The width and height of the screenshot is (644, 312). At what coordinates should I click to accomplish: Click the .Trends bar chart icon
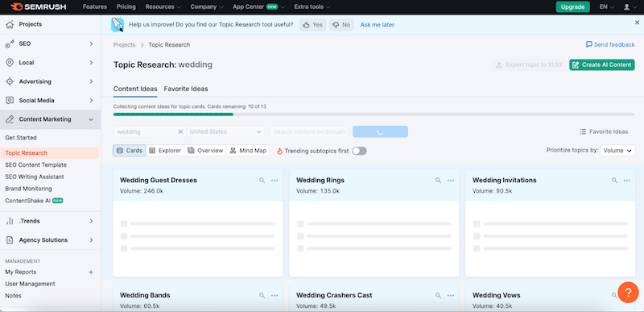click(10, 221)
